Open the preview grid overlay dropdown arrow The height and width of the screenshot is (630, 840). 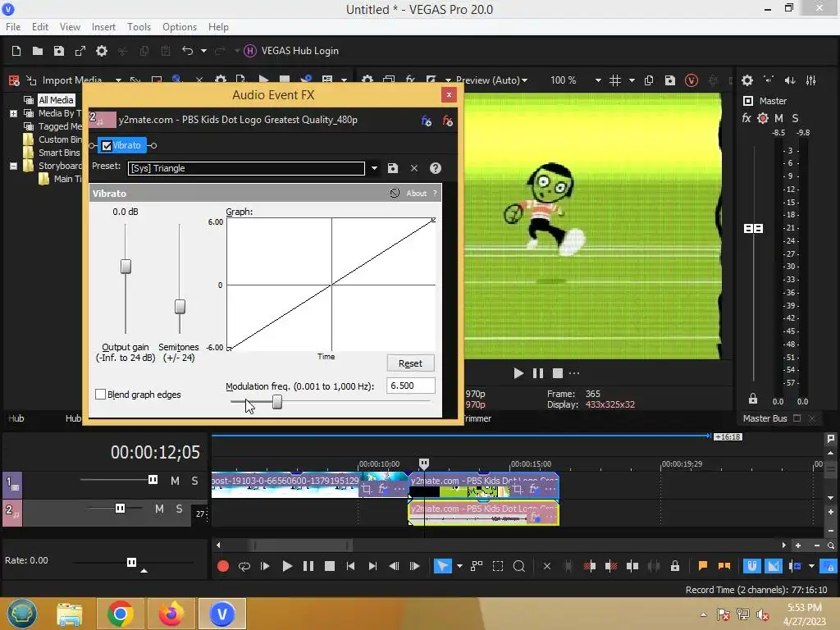632,80
